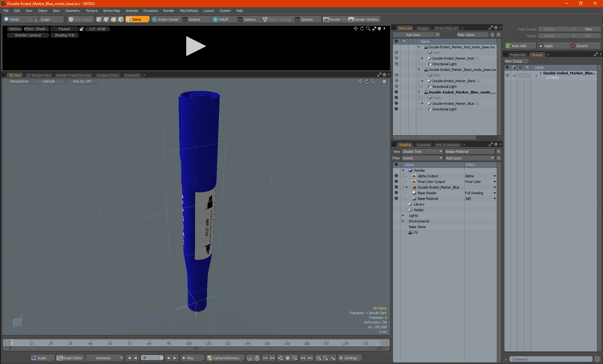Open the 3D viewport settings gear
Viewport: 603px width, 364px height.
[x=384, y=82]
